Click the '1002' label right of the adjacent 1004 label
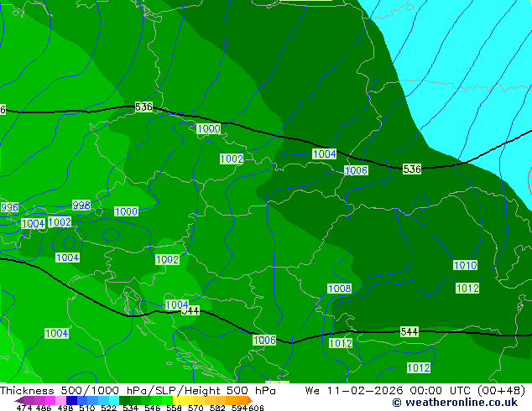Screen dimensions: 532x411 60,222
